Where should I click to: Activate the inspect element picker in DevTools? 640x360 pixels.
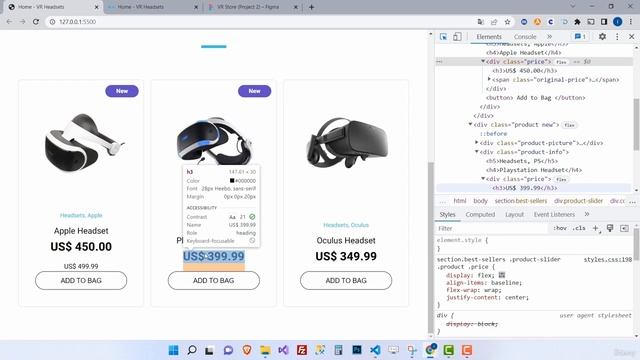pos(443,37)
